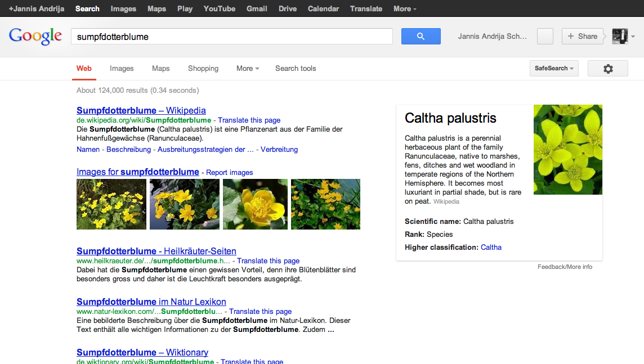Translate the heilkraeuter.de result page
Image resolution: width=644 pixels, height=364 pixels.
pyautogui.click(x=268, y=261)
